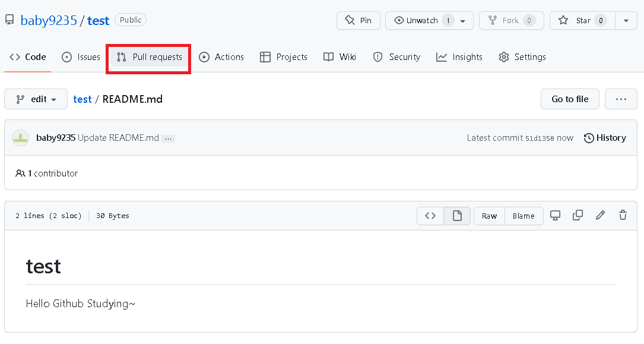
Task: Click 'Hello Github Studying~' text
Action: pos(80,304)
